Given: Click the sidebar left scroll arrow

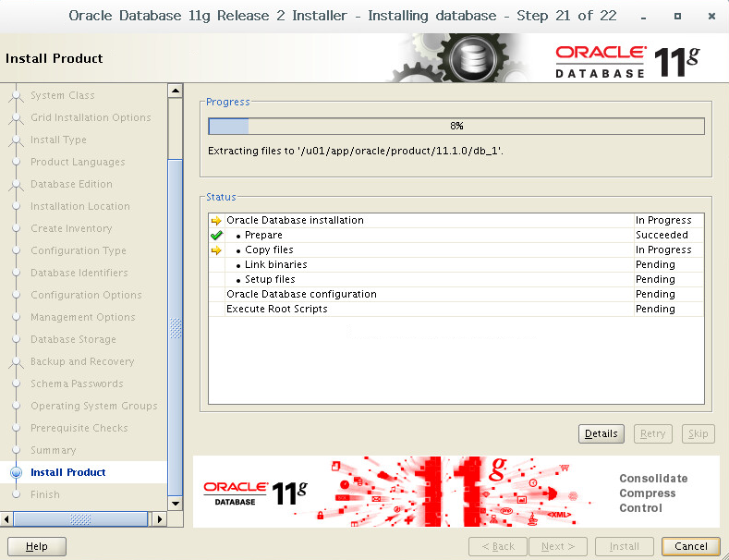Looking at the screenshot, I should (6, 518).
